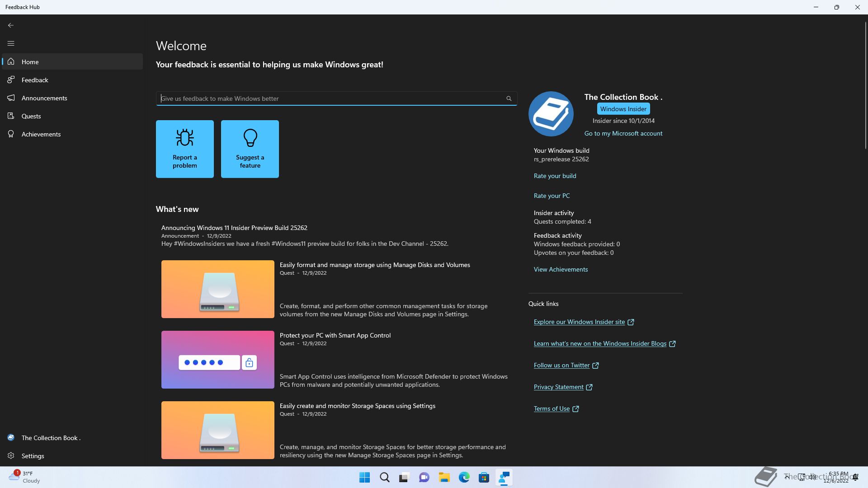Open taskbar Search
The image size is (868, 488).
[x=385, y=478]
